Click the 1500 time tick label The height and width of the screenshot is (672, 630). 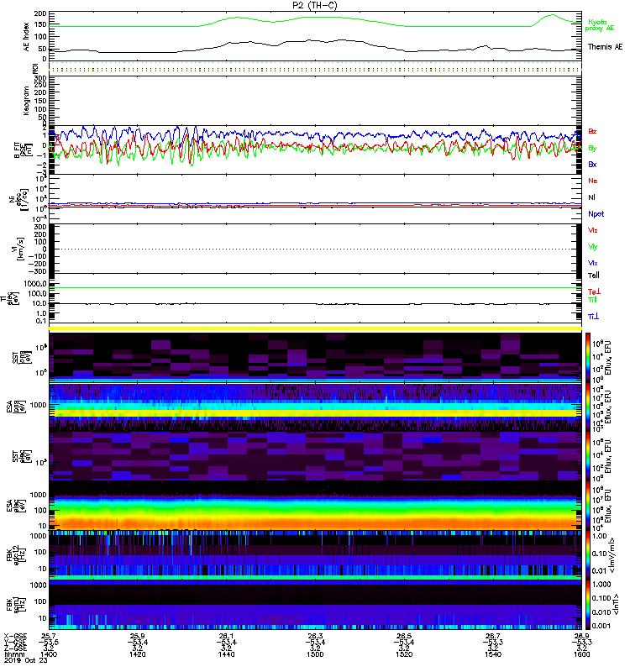pos(315,654)
